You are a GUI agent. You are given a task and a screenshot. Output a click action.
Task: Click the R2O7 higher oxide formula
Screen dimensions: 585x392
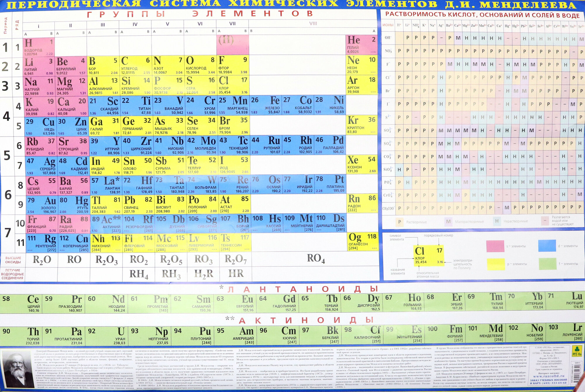pyautogui.click(x=235, y=259)
